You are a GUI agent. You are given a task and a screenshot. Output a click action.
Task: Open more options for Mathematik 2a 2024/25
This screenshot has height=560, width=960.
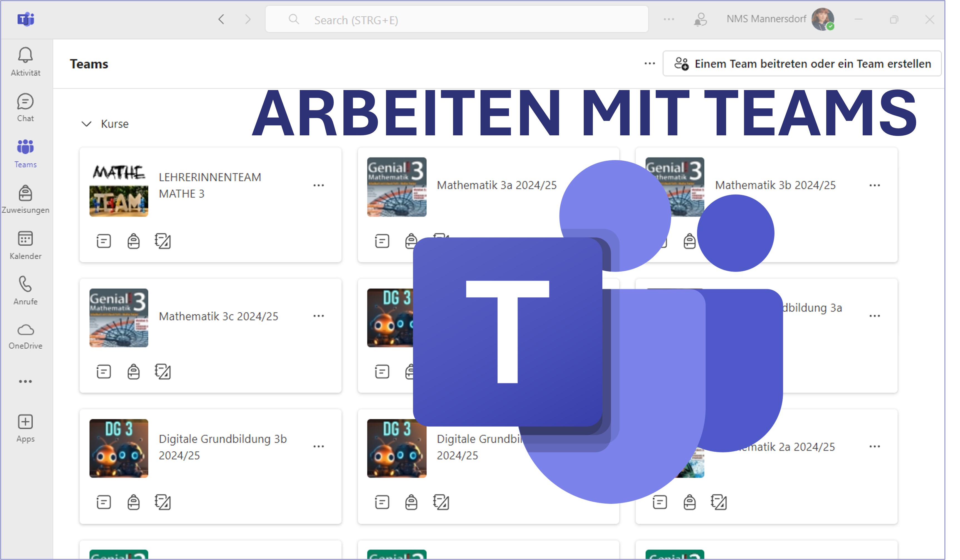[x=875, y=447]
